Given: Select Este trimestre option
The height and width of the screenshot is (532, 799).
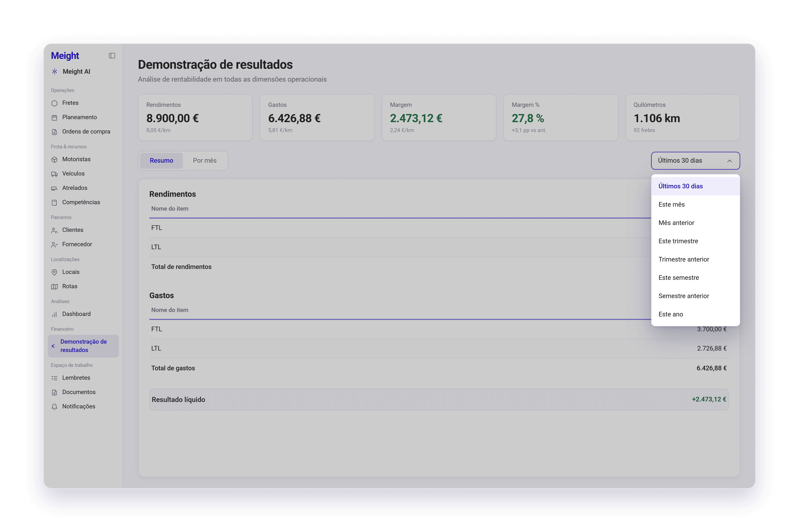Looking at the screenshot, I should (695, 241).
